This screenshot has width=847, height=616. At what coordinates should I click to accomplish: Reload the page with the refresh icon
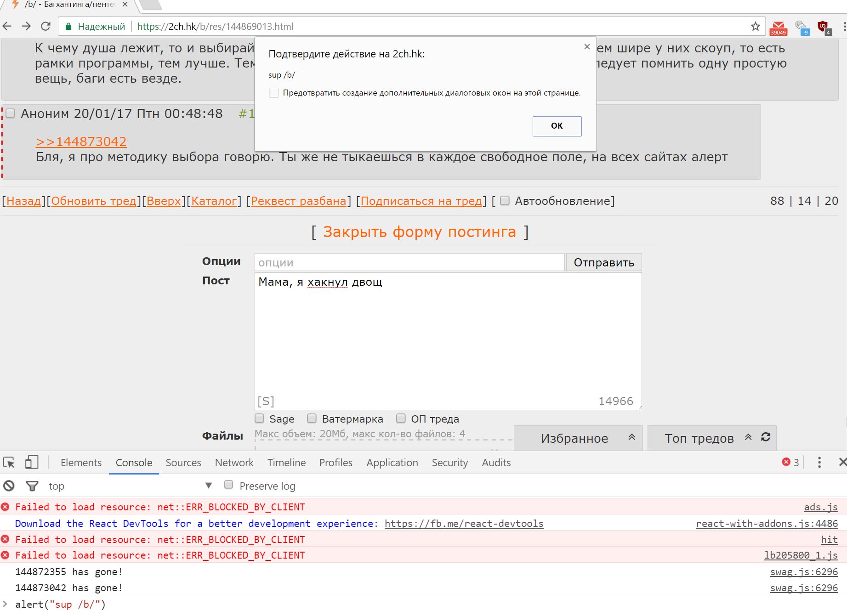click(45, 27)
